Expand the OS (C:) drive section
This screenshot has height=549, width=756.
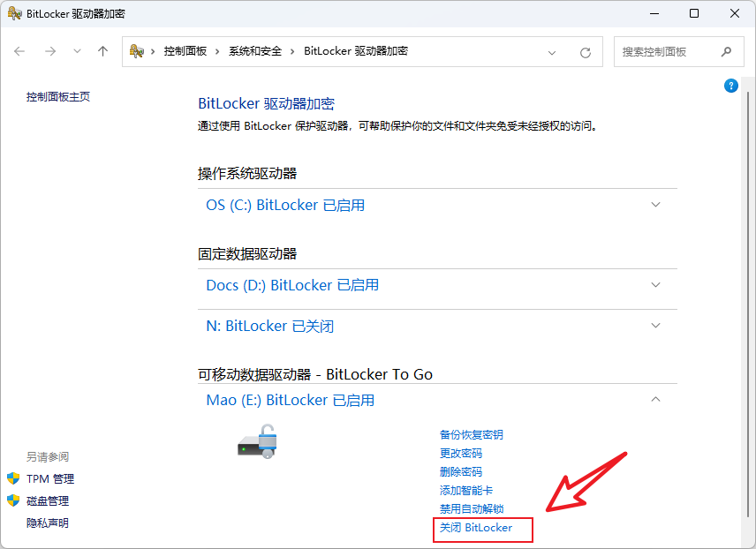tap(655, 205)
